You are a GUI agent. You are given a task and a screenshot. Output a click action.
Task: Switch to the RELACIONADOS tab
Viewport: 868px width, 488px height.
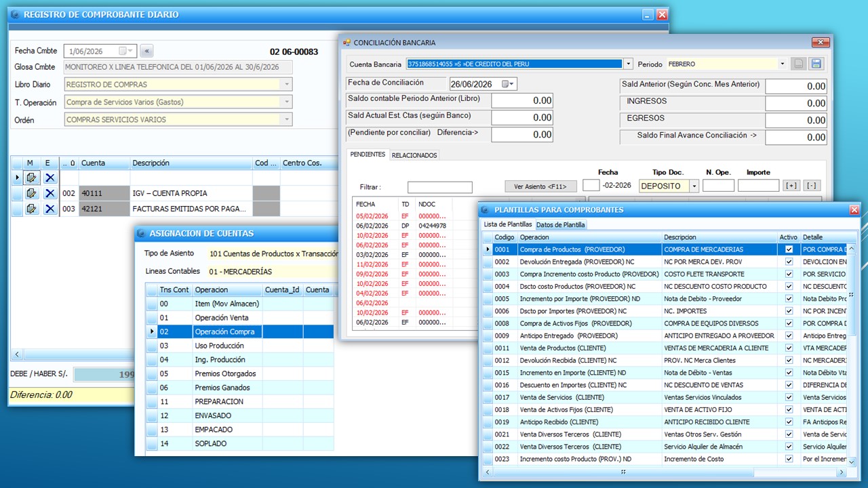(x=414, y=155)
